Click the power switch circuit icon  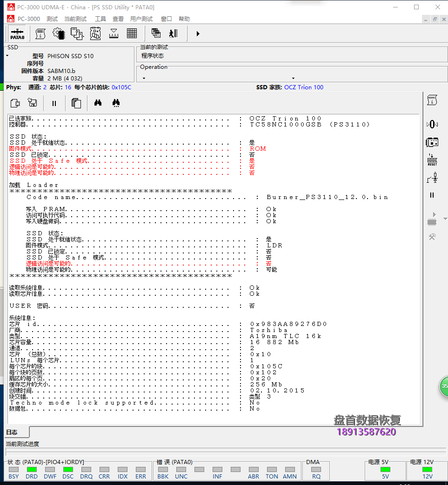pos(432,178)
